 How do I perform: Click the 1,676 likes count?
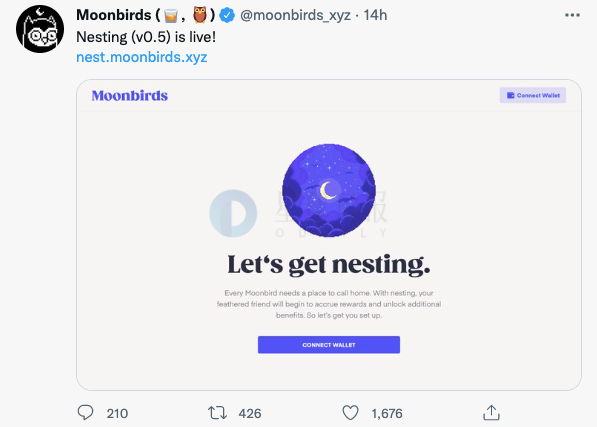click(x=387, y=413)
